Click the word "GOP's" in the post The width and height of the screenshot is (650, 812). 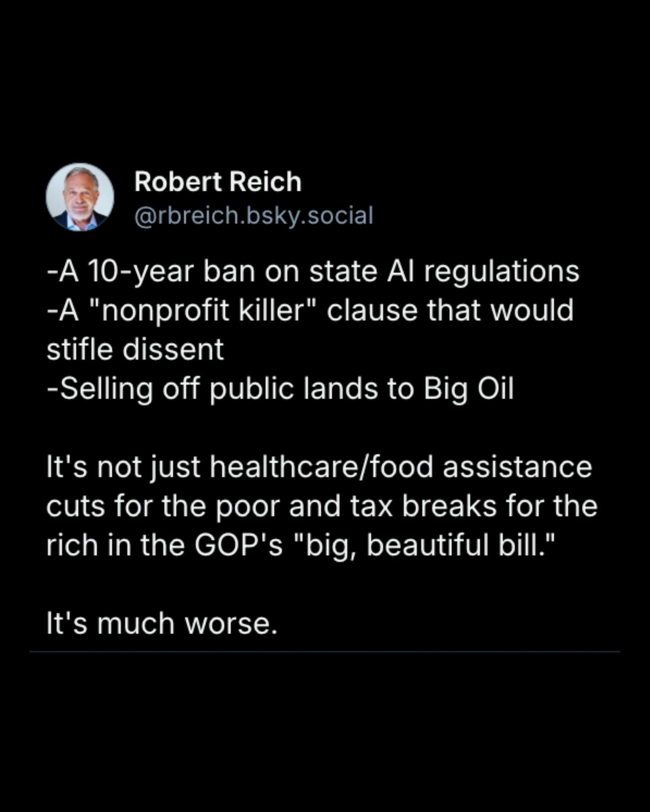[238, 545]
